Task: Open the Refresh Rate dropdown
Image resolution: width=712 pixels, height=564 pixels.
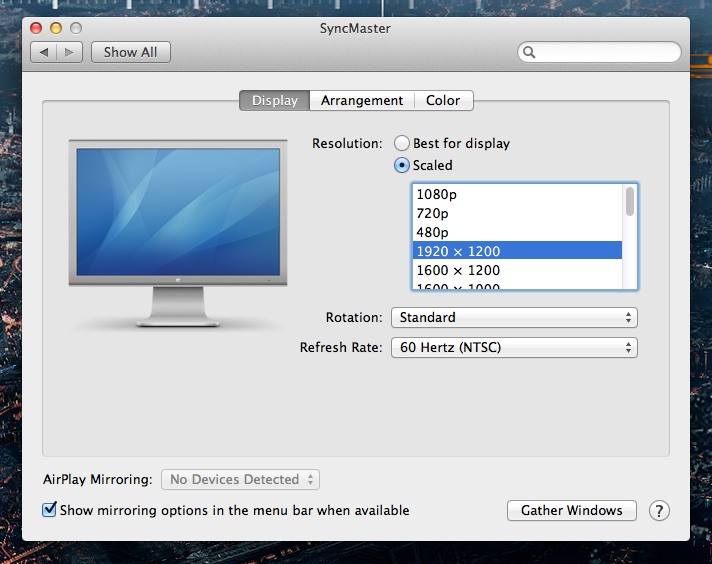Action: click(x=514, y=347)
